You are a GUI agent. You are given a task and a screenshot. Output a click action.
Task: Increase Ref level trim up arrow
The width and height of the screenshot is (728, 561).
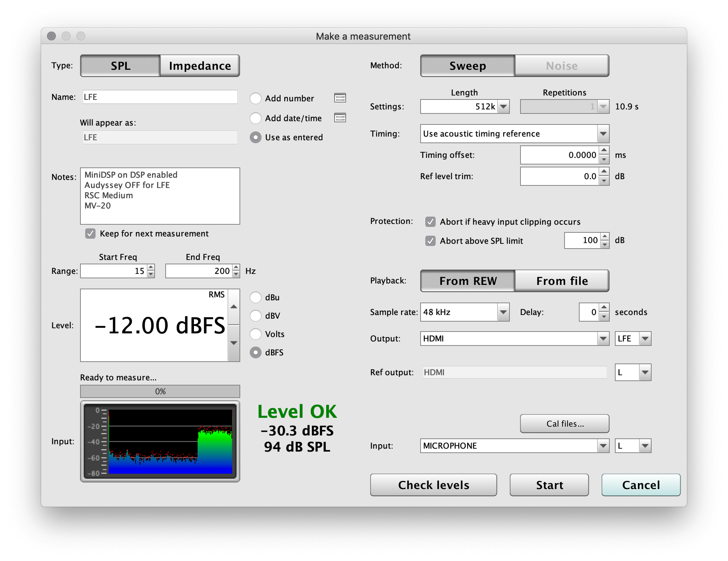(x=604, y=171)
